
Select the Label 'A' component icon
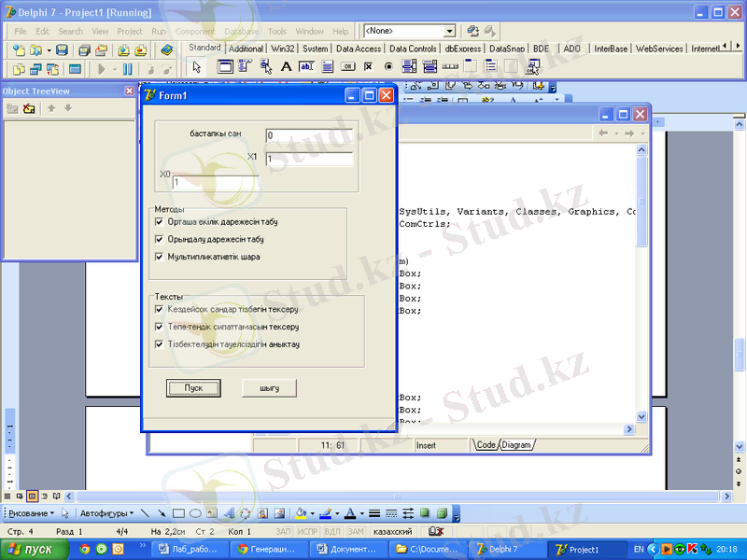(286, 66)
